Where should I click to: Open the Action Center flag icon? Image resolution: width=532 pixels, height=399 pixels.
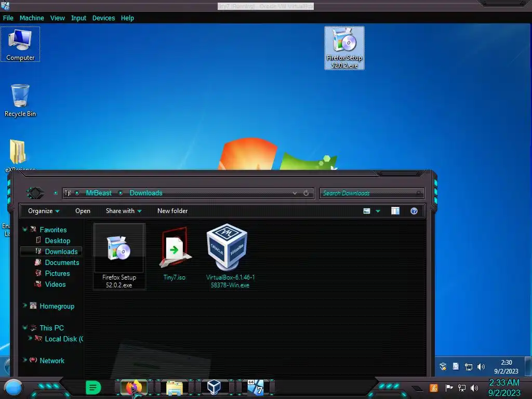pyautogui.click(x=449, y=388)
